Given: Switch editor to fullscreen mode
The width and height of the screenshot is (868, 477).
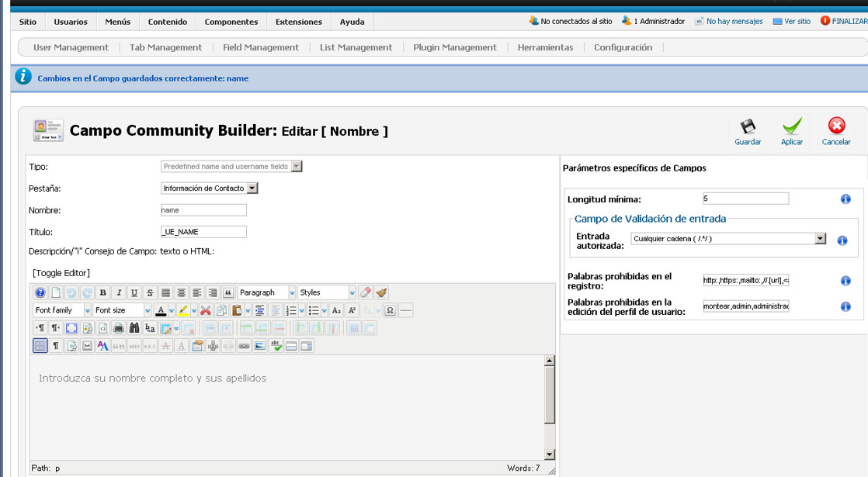Looking at the screenshot, I should [x=71, y=328].
